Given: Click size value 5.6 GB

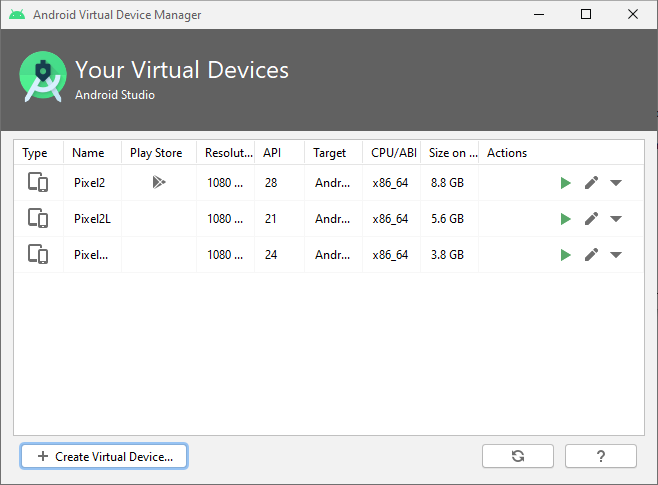Looking at the screenshot, I should (x=447, y=219).
